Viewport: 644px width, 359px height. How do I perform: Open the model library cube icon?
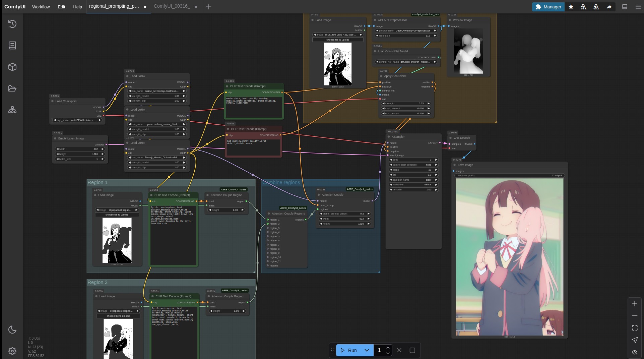click(12, 67)
